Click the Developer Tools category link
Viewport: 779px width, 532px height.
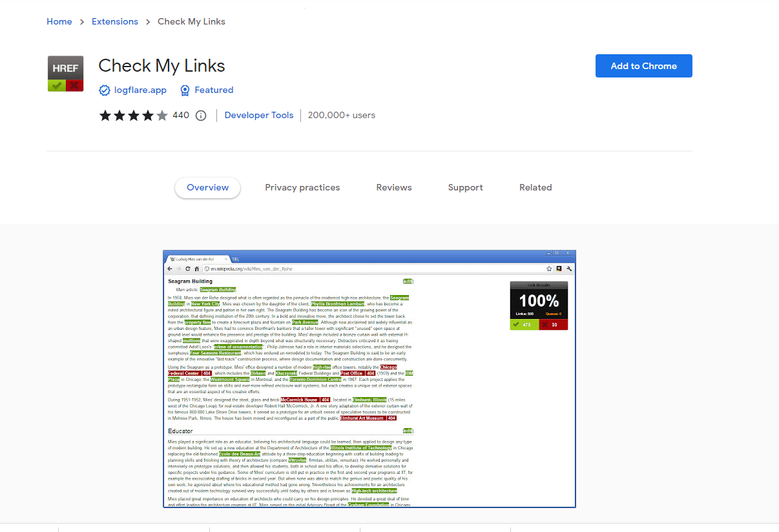pyautogui.click(x=258, y=115)
